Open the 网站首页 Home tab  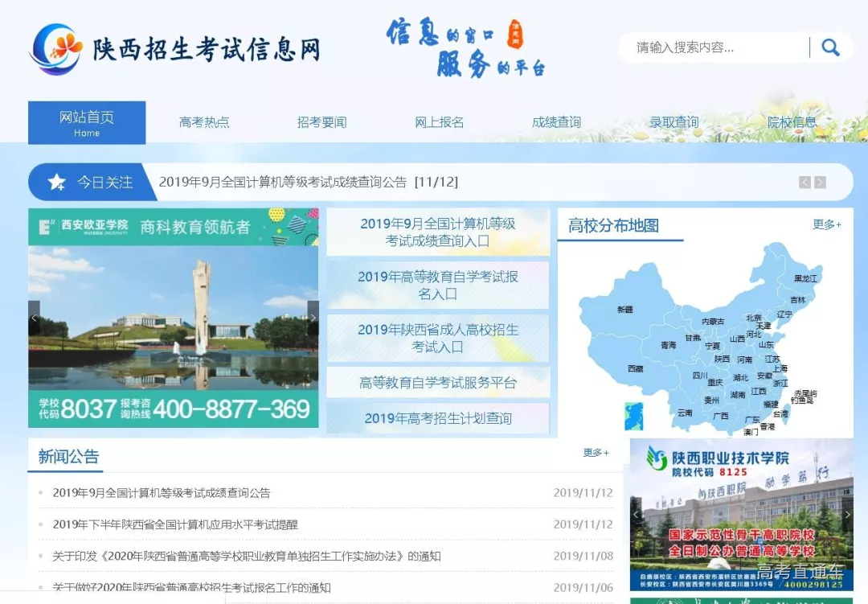[87, 122]
